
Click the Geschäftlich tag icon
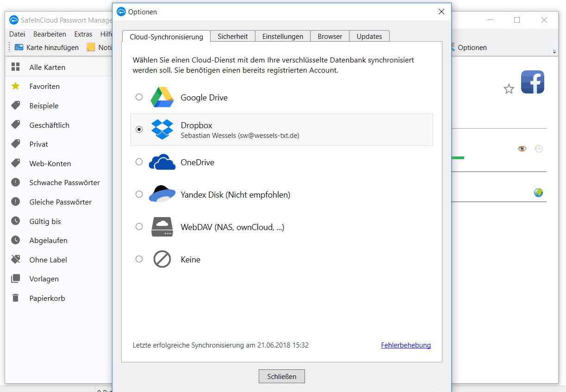coord(16,125)
